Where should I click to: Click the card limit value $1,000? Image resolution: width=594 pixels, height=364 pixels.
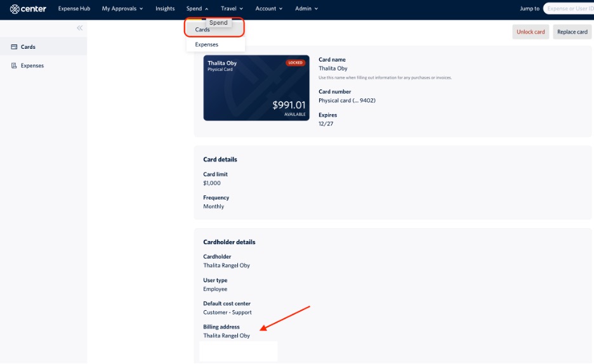[212, 183]
